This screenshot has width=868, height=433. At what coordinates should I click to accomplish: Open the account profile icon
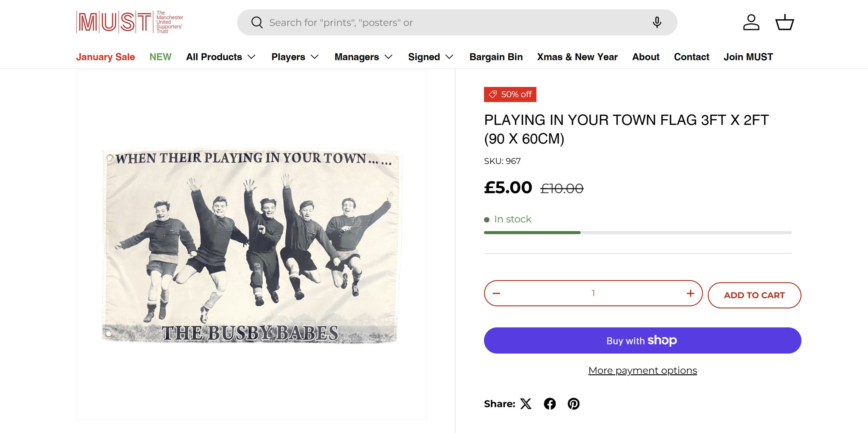point(751,23)
